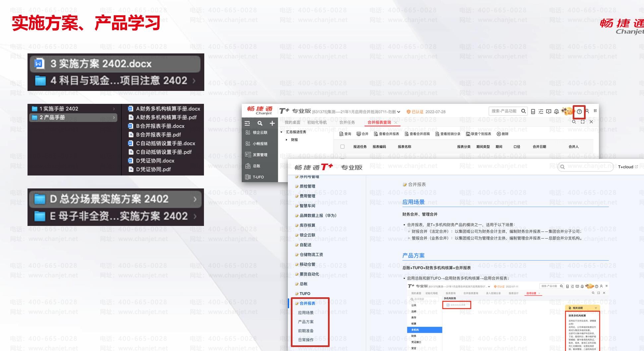Close the 合并报表查询 tab
The image size is (644, 351).
pyautogui.click(x=396, y=122)
